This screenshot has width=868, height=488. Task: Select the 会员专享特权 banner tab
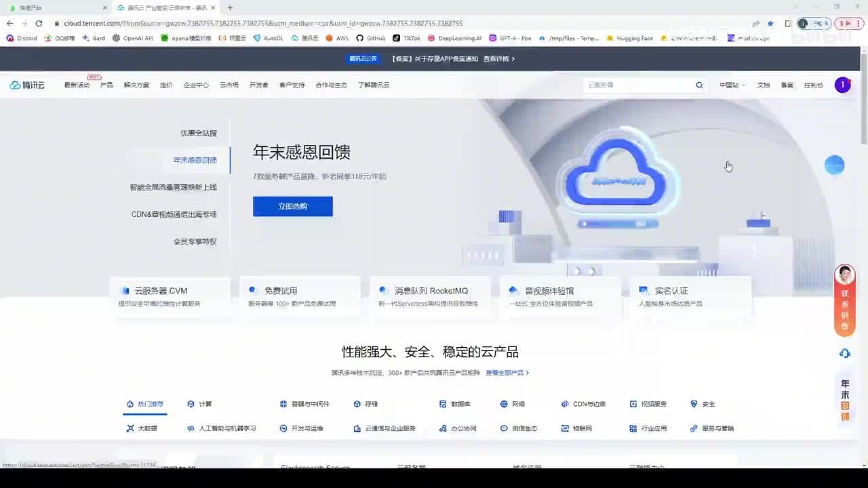195,241
